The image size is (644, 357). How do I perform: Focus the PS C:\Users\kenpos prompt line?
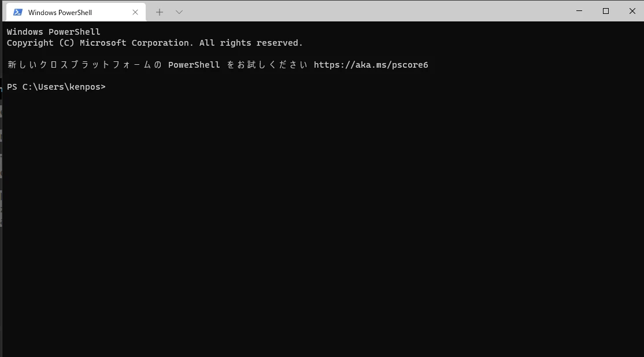56,86
